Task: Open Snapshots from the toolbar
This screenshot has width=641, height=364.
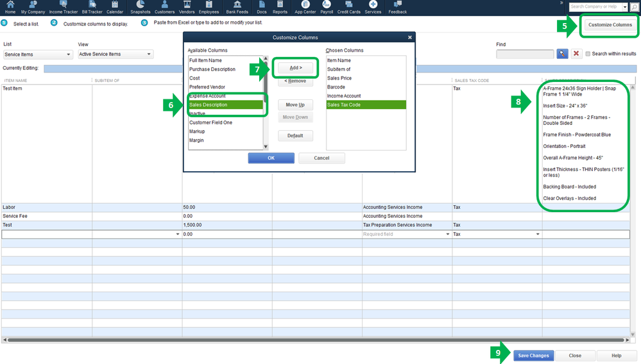Action: [141, 7]
